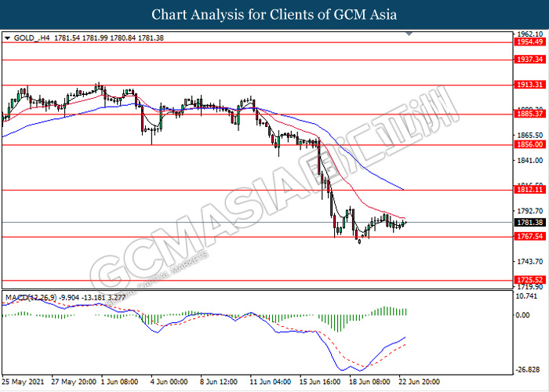Select the 1856.00 price level label
Screen dimensions: 549x392
(x=529, y=144)
